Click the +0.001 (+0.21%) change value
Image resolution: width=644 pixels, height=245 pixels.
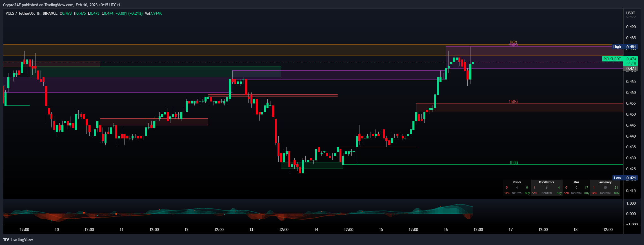[x=129, y=13]
